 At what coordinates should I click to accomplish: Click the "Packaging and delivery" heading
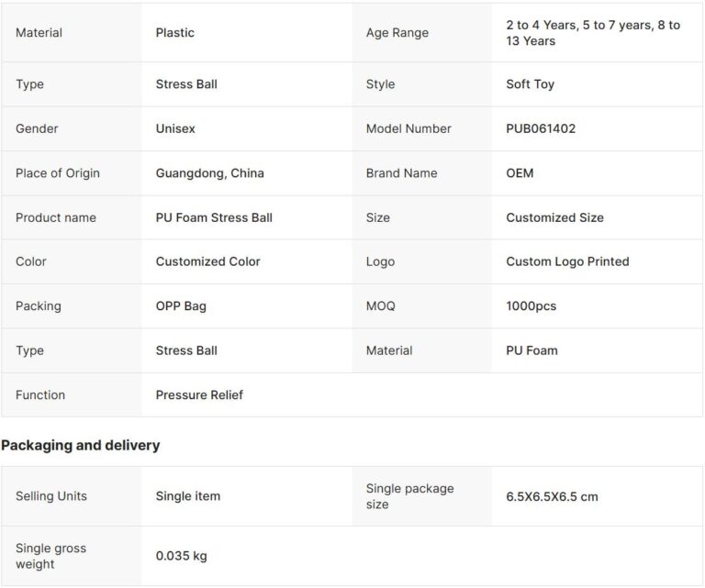click(x=81, y=446)
